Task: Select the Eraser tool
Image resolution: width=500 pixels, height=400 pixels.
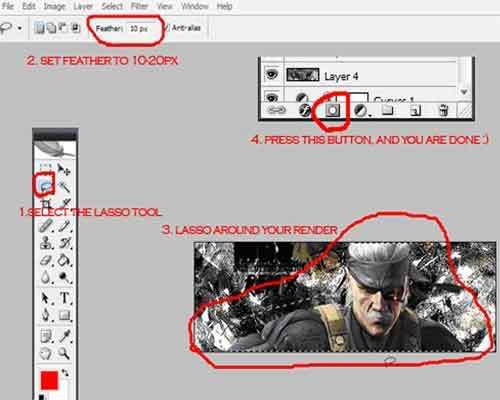Action: (x=46, y=260)
